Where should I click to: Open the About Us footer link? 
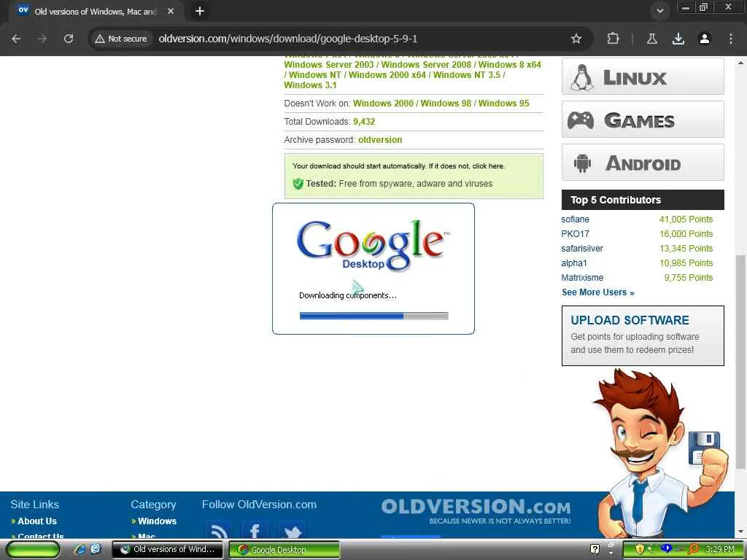coord(36,521)
